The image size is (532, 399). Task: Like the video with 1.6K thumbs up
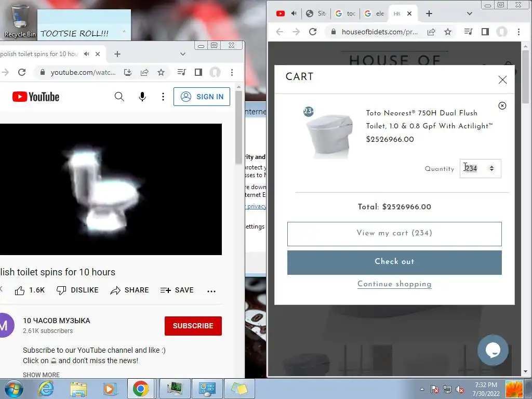click(30, 290)
